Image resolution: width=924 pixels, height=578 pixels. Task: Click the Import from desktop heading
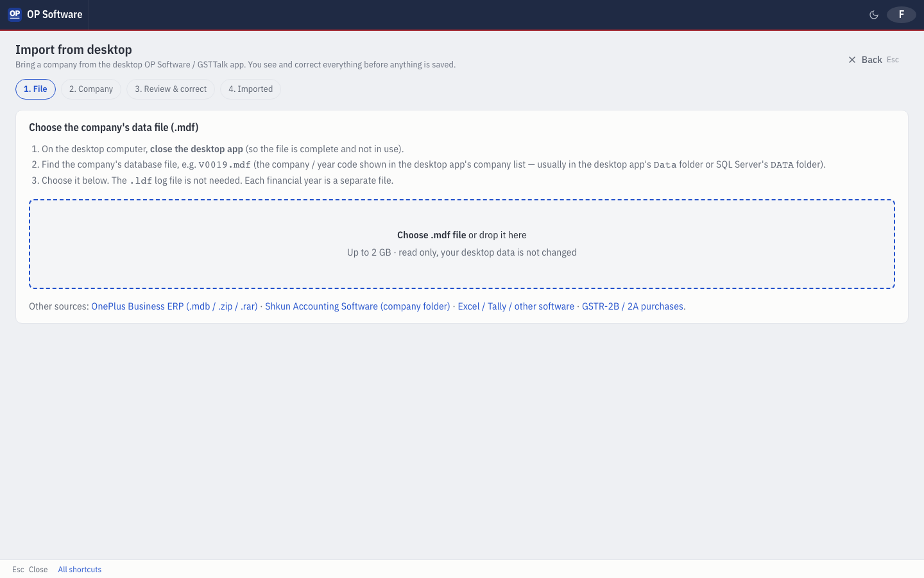tap(74, 49)
